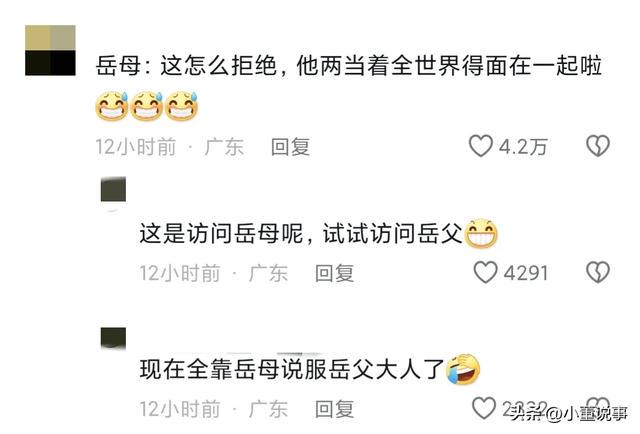The width and height of the screenshot is (640, 434).
Task: Click the grinning emoji after 试试访问岳父
Action: point(481,234)
